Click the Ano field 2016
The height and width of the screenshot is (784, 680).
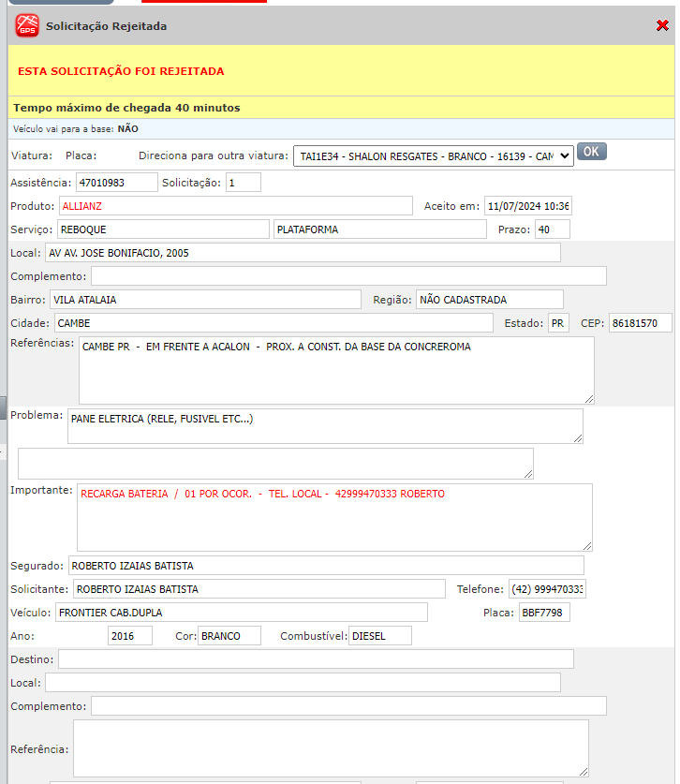tap(130, 636)
